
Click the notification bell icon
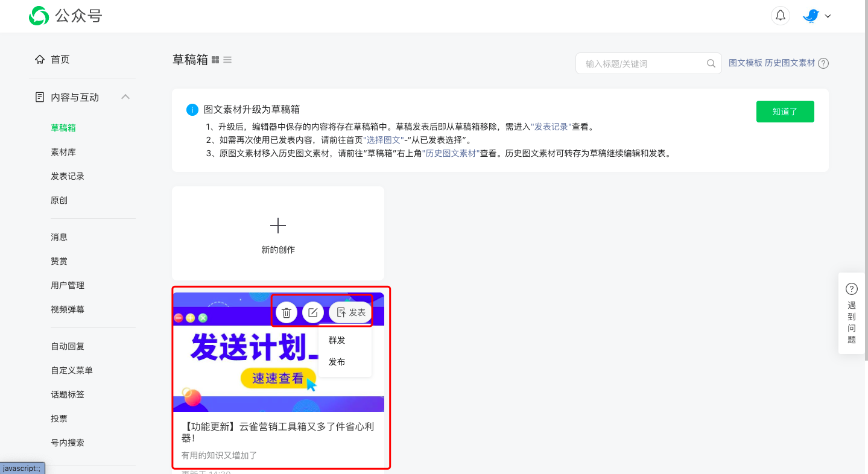780,15
